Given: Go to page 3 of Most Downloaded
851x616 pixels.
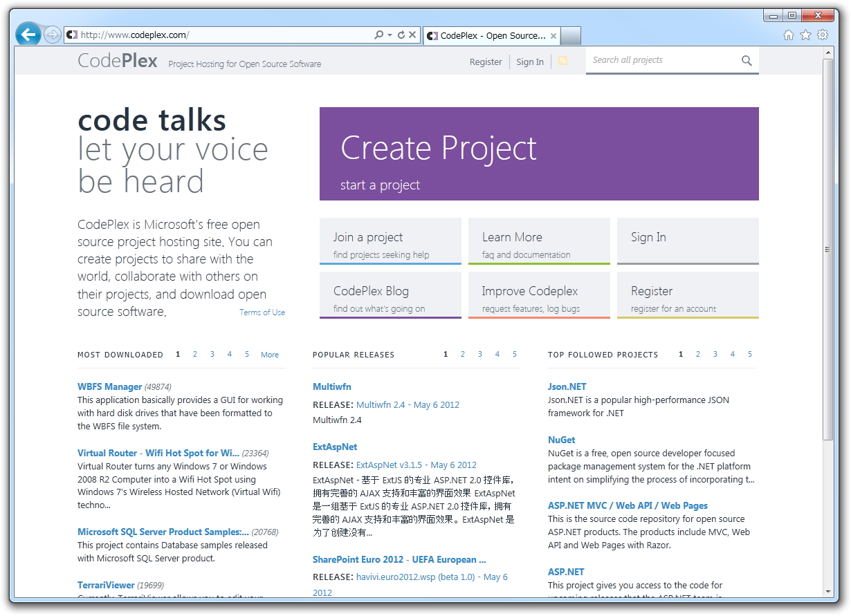Looking at the screenshot, I should 212,354.
